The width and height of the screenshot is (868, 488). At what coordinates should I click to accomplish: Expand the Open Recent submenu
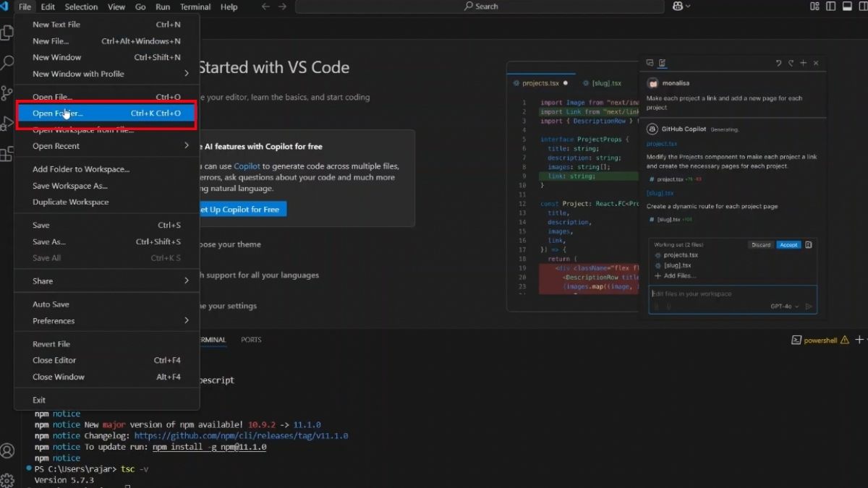point(107,146)
